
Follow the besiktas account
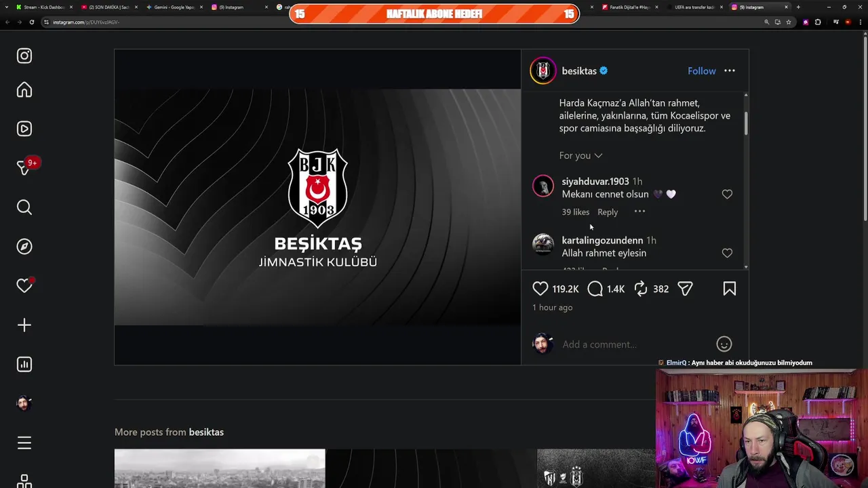(701, 70)
